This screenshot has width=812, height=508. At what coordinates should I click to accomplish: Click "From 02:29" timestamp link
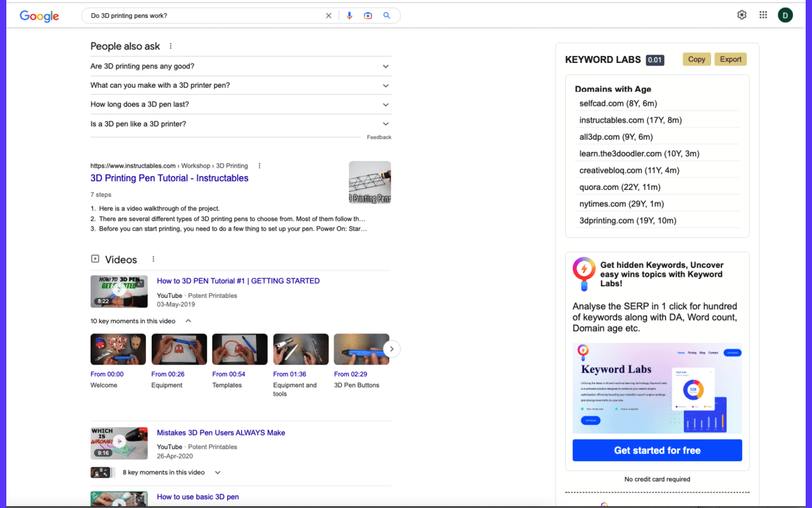pyautogui.click(x=351, y=374)
